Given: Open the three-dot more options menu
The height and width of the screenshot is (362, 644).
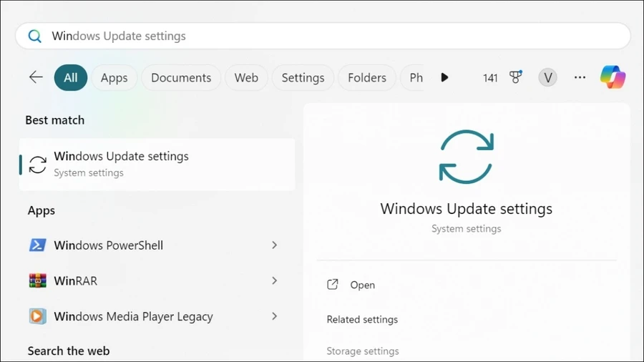Looking at the screenshot, I should (580, 77).
